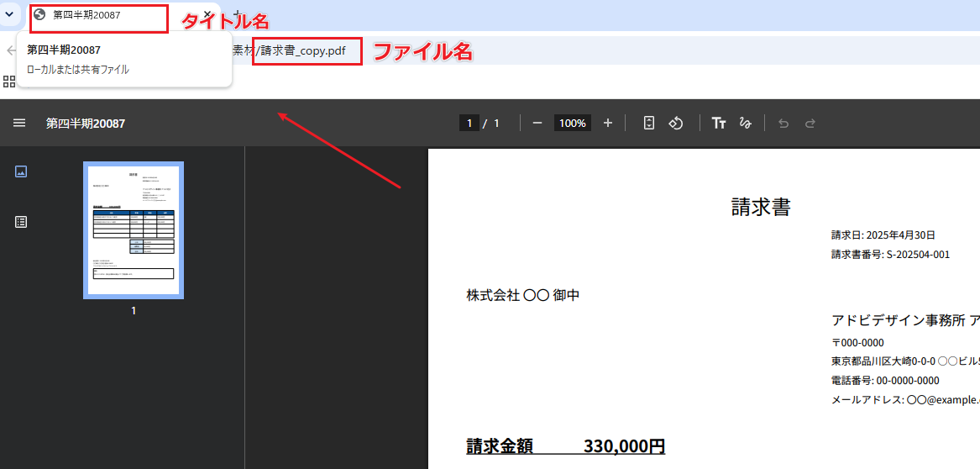Click the fit to page icon
The height and width of the screenshot is (469, 980).
coord(649,124)
